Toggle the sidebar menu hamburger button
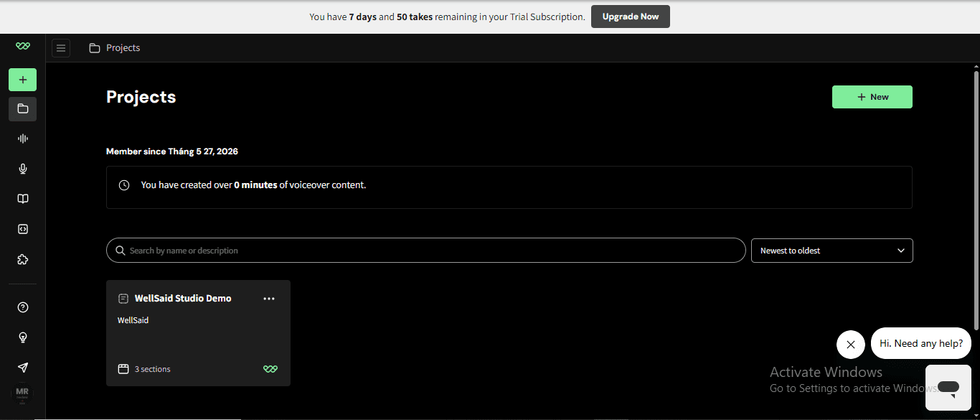980x420 pixels. pyautogui.click(x=61, y=48)
